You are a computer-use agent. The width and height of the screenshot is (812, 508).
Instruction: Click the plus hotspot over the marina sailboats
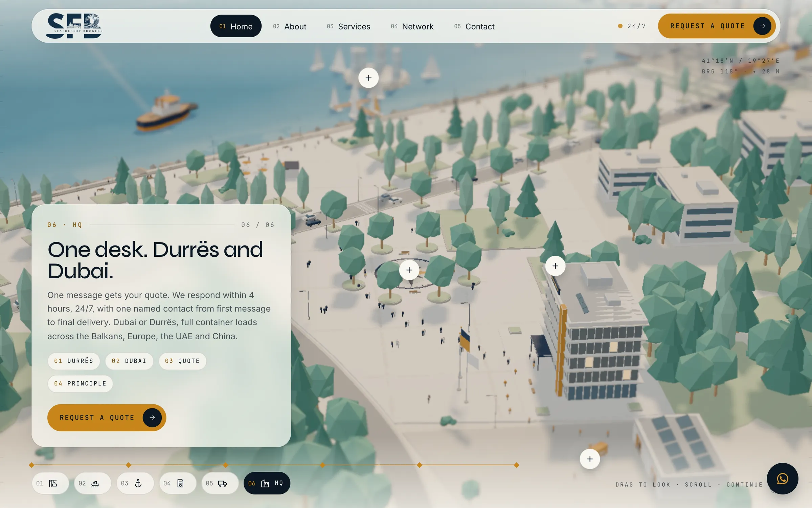point(368,78)
